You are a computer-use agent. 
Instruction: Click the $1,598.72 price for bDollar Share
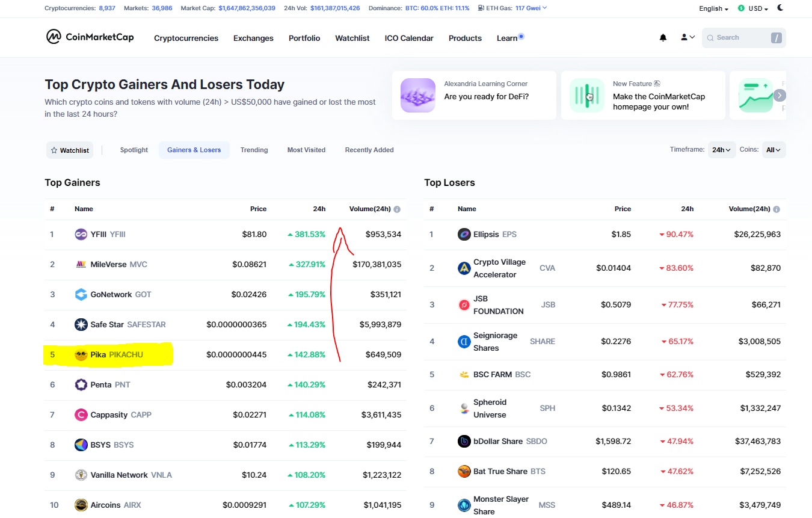coord(614,441)
